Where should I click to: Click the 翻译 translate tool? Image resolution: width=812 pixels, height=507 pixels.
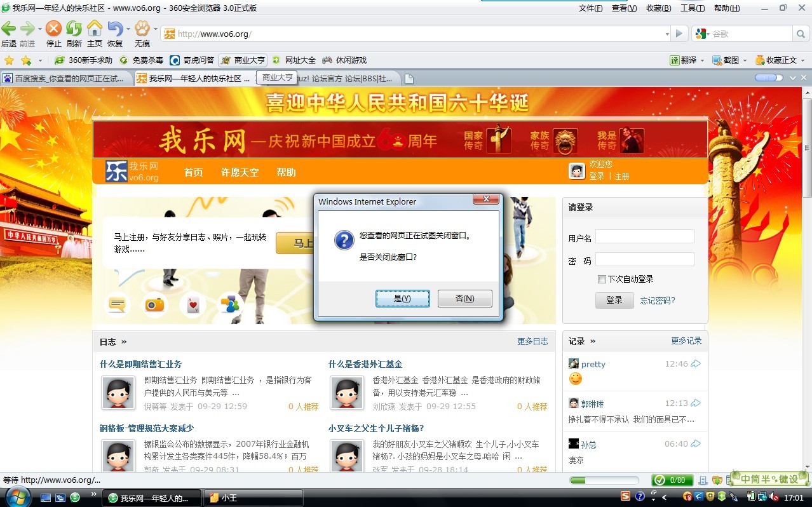683,60
